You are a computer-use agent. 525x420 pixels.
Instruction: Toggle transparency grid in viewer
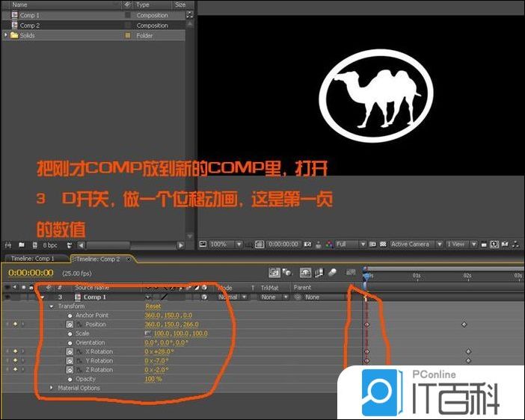coord(383,244)
